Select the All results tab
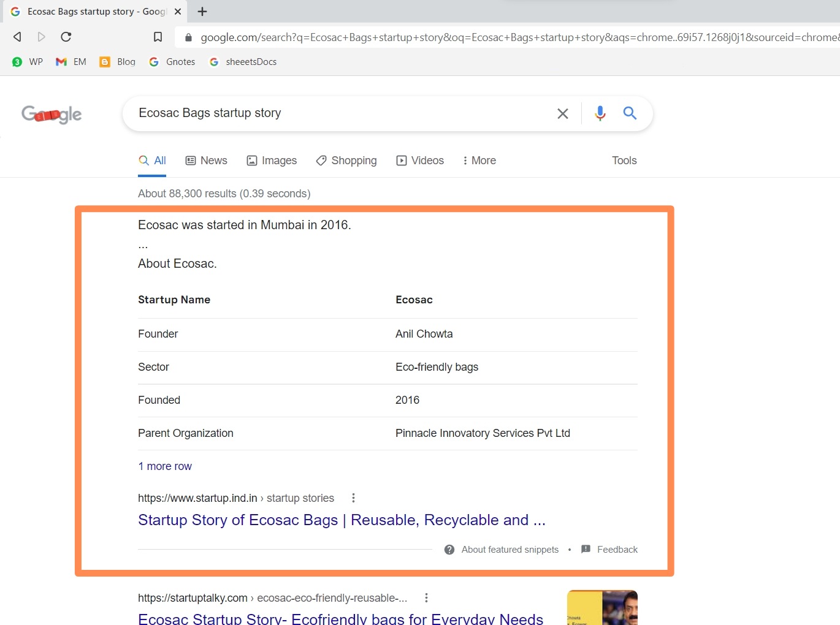The height and width of the screenshot is (625, 840). pos(152,161)
